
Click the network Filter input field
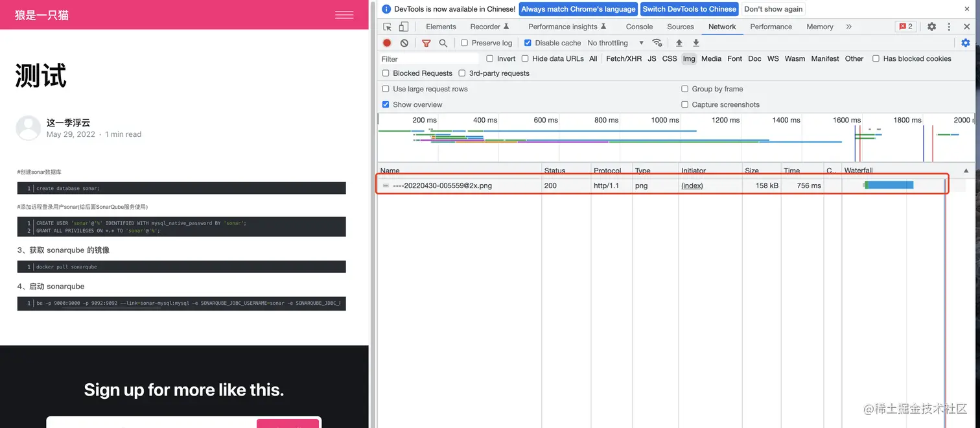tap(429, 59)
